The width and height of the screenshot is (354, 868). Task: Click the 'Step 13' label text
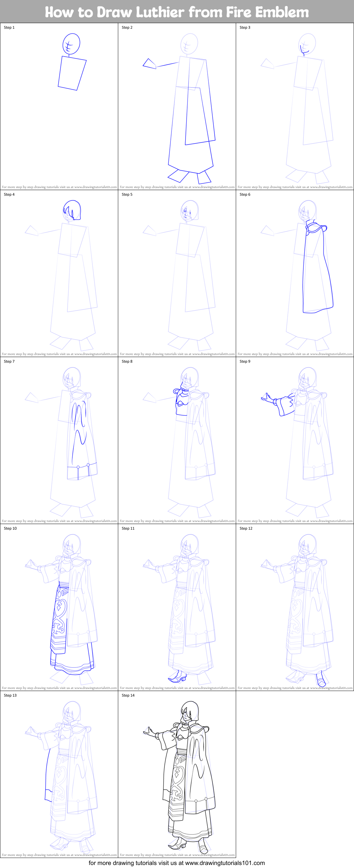(x=10, y=695)
